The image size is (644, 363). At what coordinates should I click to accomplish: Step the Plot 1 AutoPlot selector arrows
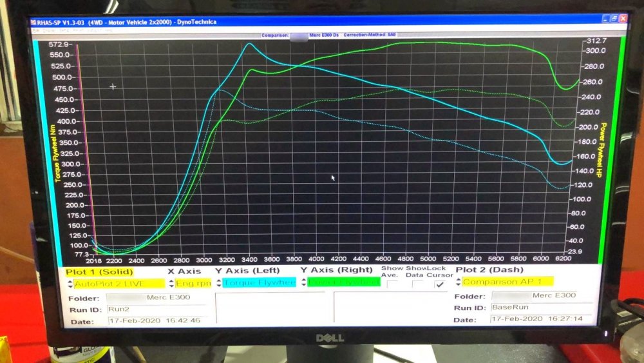point(70,284)
